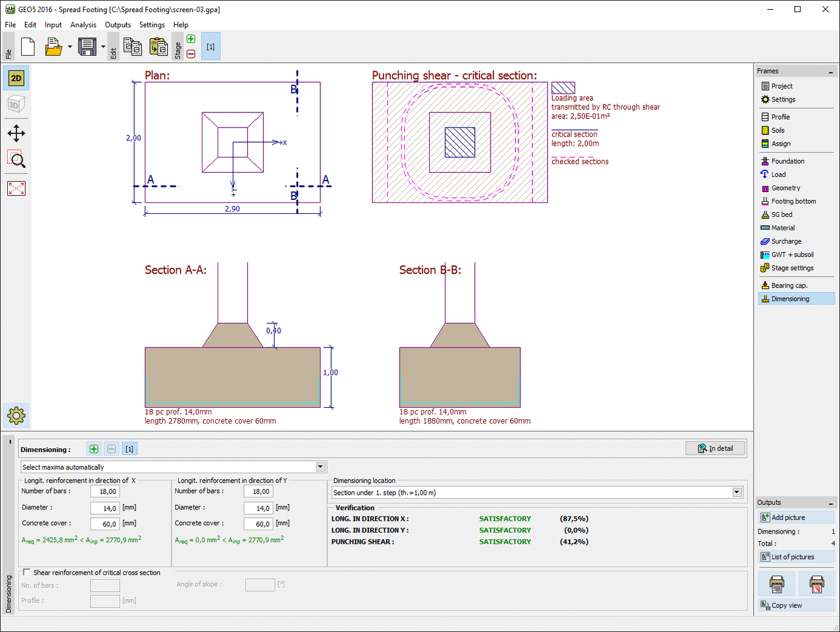Image resolution: width=840 pixels, height=632 pixels.
Task: Open the Soils frame
Action: [778, 130]
